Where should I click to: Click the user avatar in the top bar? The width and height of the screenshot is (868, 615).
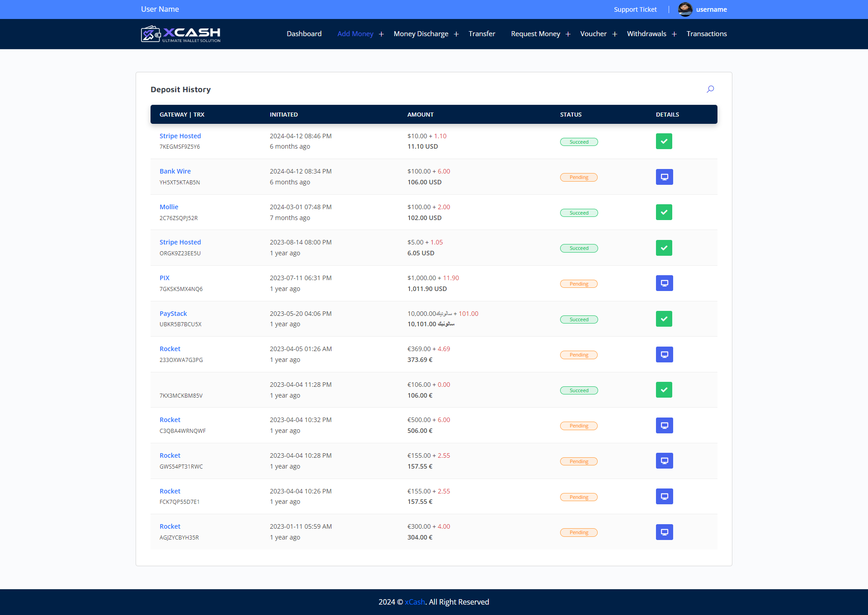[685, 9]
